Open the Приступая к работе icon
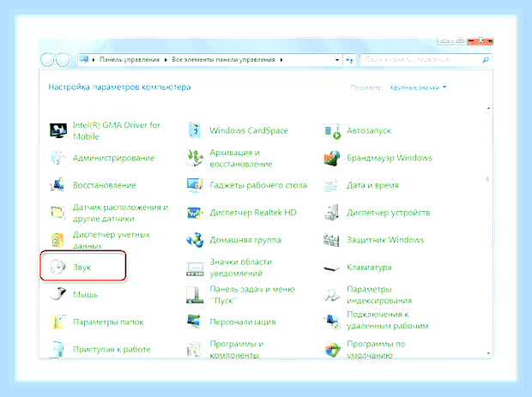This screenshot has width=532, height=397. pyautogui.click(x=57, y=349)
